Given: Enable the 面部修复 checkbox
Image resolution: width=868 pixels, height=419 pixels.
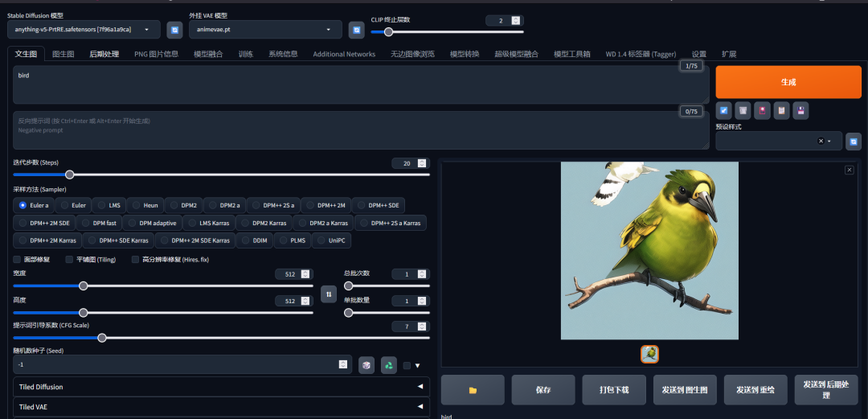Looking at the screenshot, I should pos(17,260).
